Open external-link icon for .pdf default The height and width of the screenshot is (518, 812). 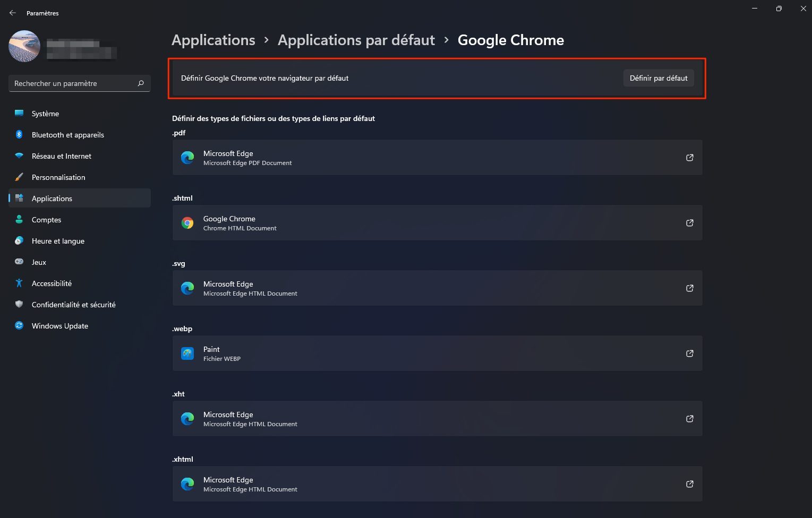pyautogui.click(x=689, y=158)
